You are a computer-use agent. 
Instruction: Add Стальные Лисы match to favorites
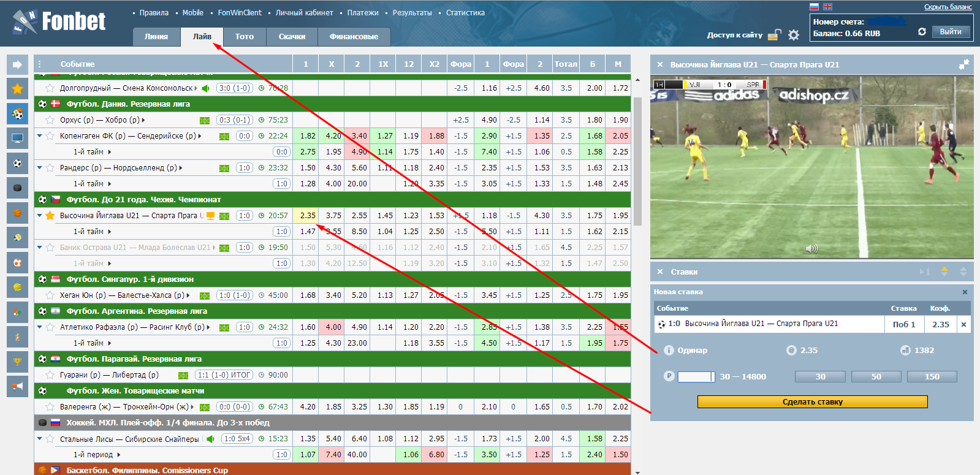tap(50, 439)
